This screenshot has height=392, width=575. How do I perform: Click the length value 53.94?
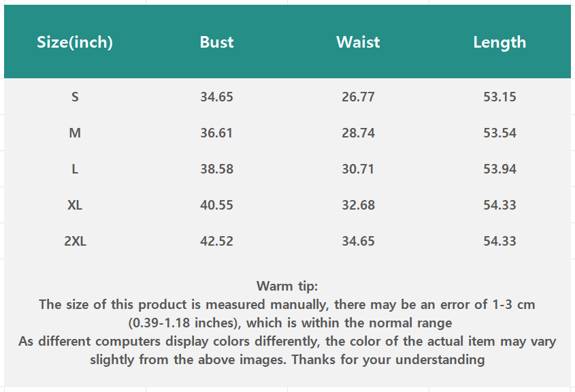(x=499, y=169)
